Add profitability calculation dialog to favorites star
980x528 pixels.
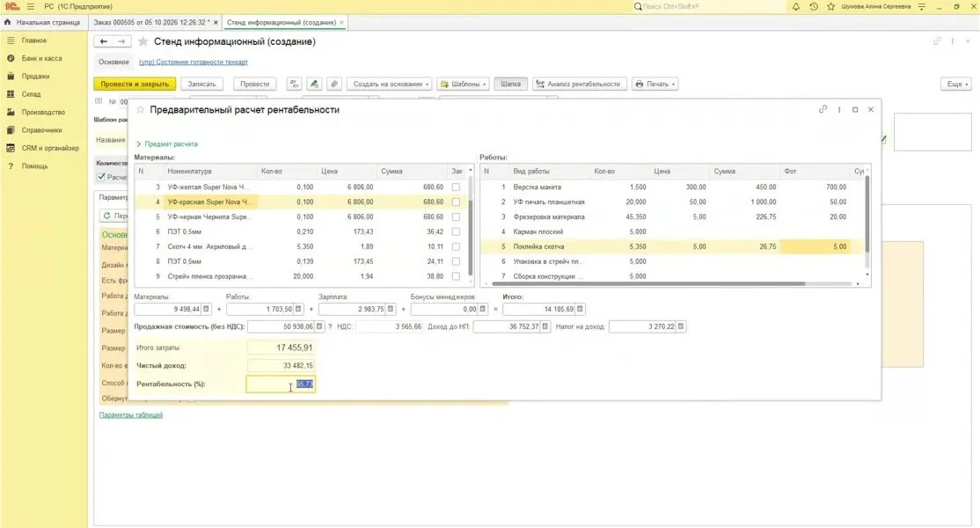click(140, 109)
